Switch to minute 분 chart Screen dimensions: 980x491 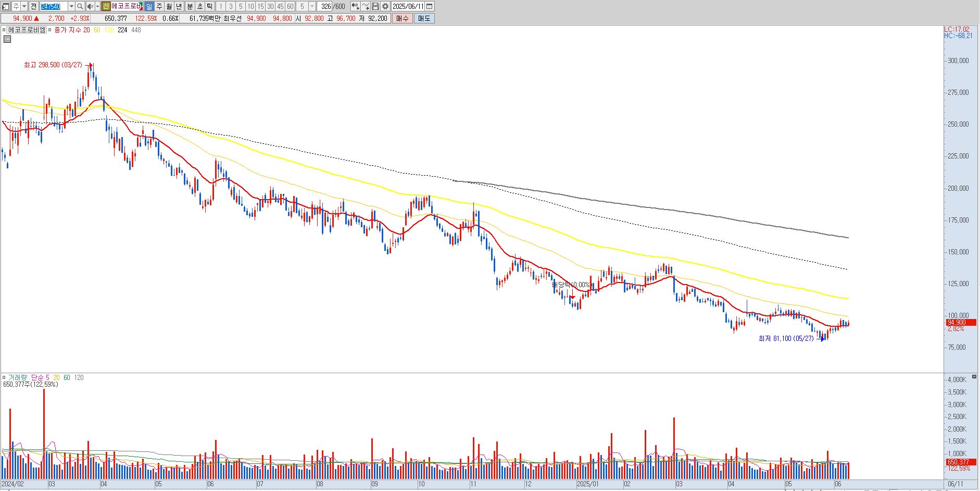pos(190,6)
